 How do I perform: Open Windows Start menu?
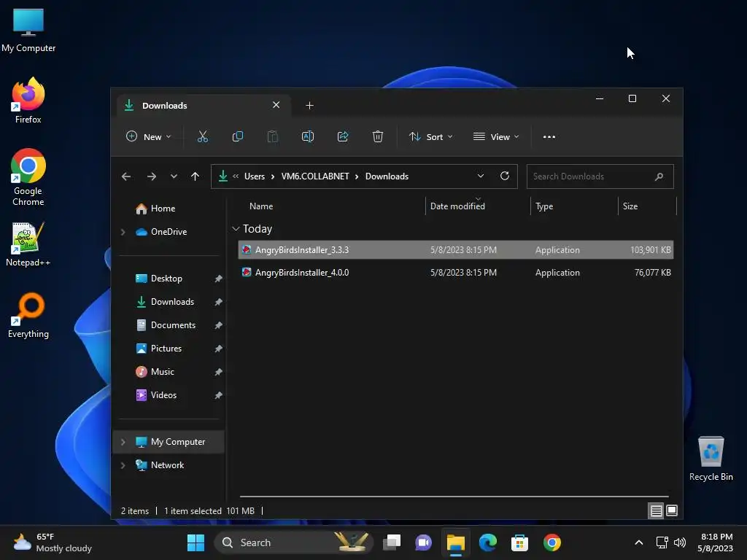point(196,542)
